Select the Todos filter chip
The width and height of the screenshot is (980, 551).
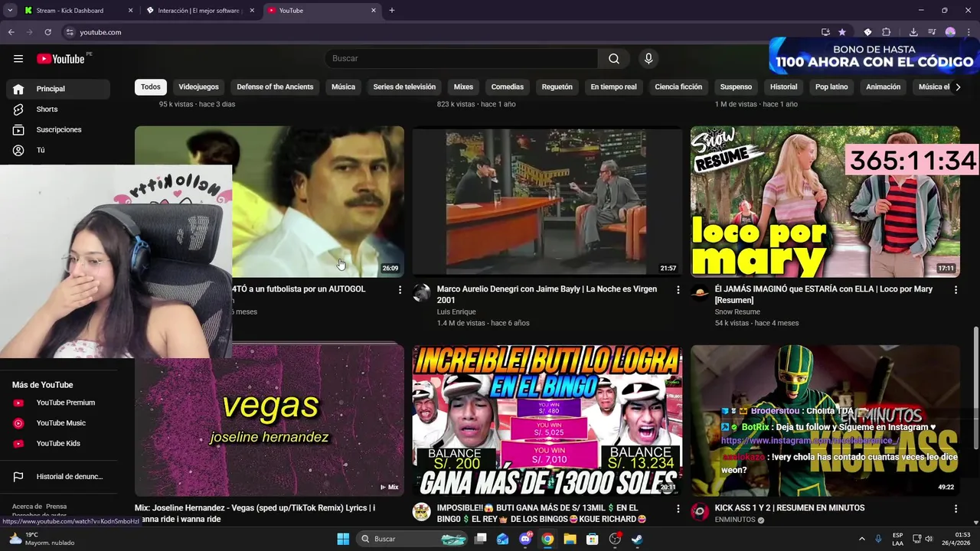tap(151, 87)
